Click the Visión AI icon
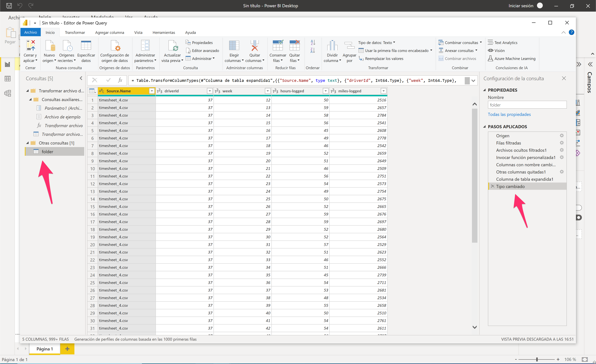 (x=490, y=51)
